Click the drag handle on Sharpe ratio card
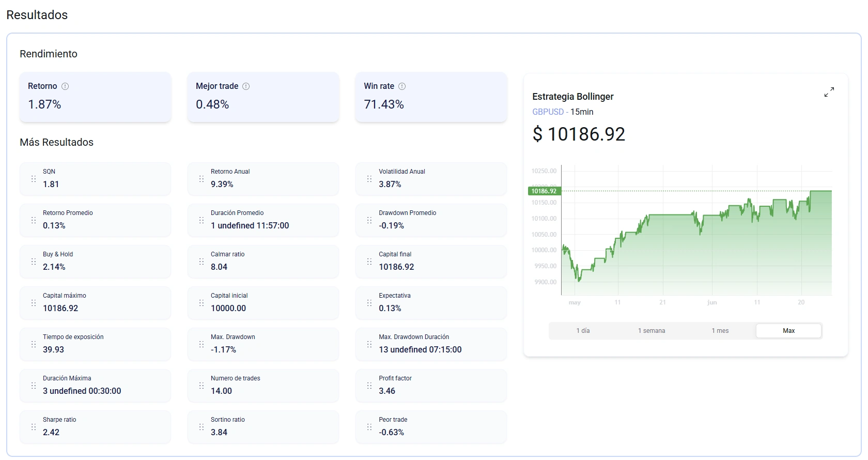 pos(34,427)
